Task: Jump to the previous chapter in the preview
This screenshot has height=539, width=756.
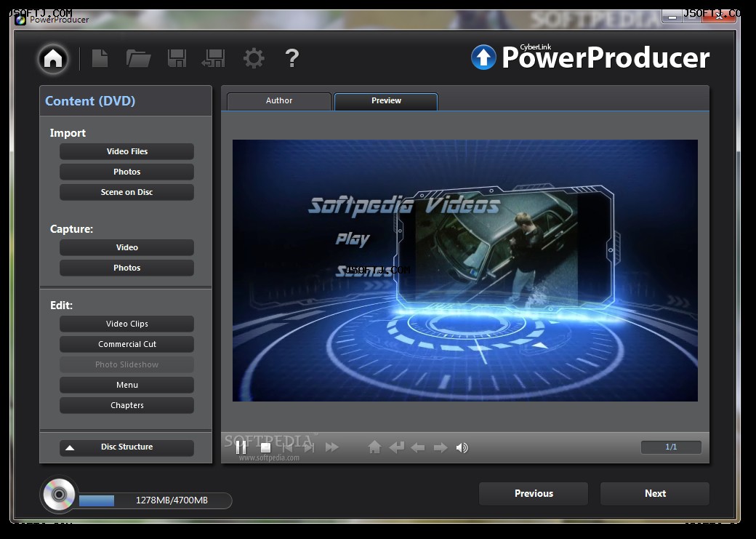Action: point(287,447)
